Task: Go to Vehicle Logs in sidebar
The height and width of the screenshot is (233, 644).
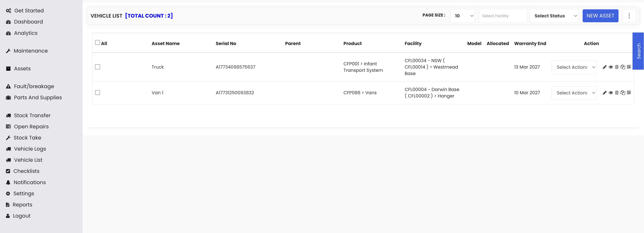Action: (x=30, y=149)
